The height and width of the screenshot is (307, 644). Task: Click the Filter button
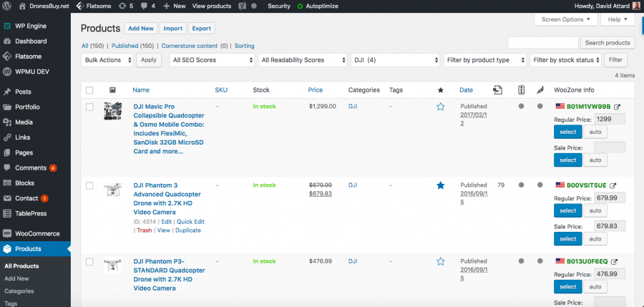point(615,60)
